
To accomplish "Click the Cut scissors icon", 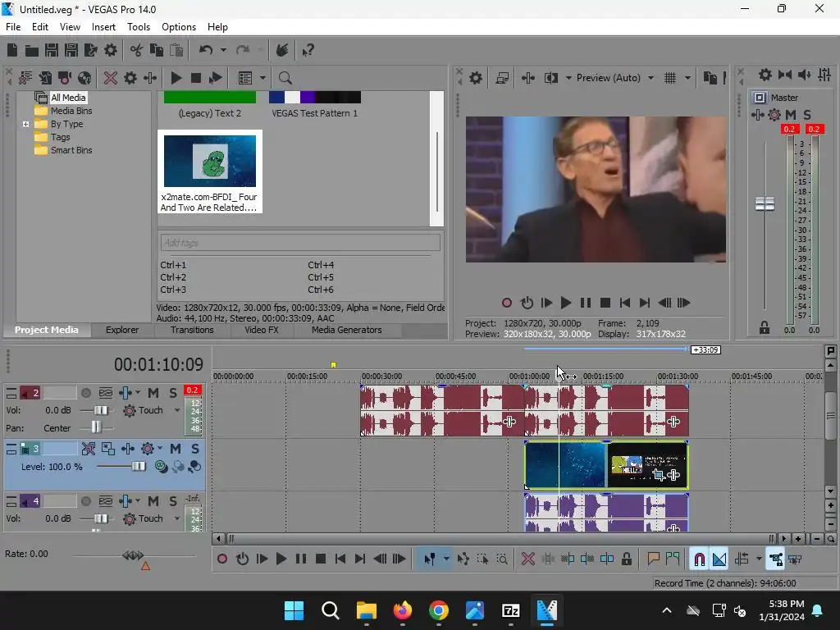I will coord(137,50).
